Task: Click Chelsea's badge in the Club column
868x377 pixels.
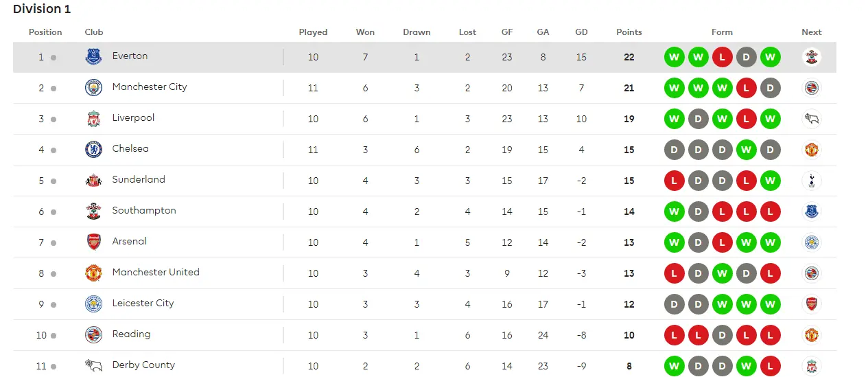Action: pyautogui.click(x=93, y=150)
